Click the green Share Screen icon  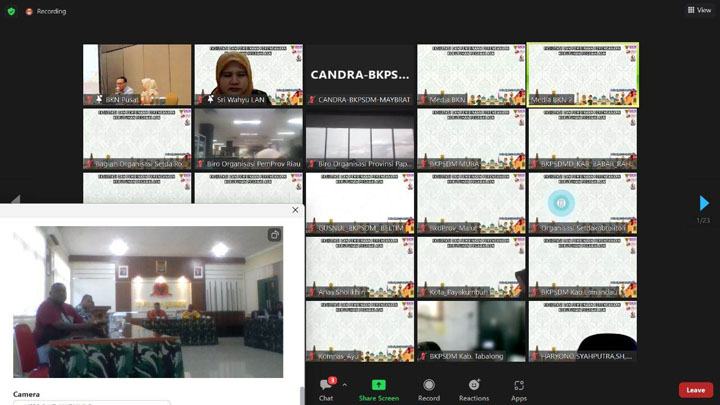click(379, 385)
